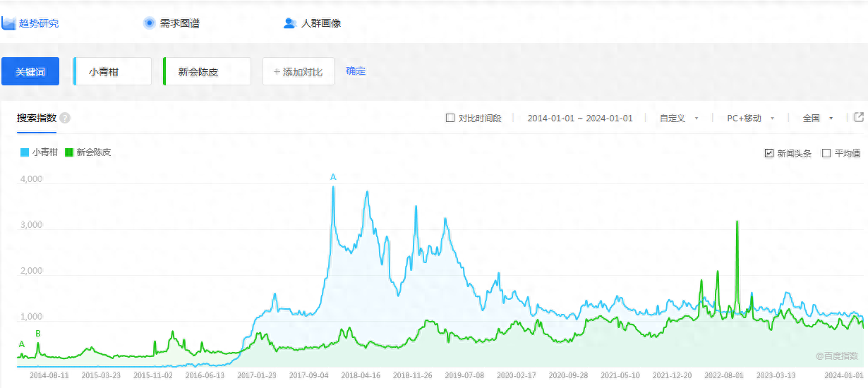The height and width of the screenshot is (388, 868).
Task: Toggle the 对比时间段 checkbox
Action: pos(450,118)
